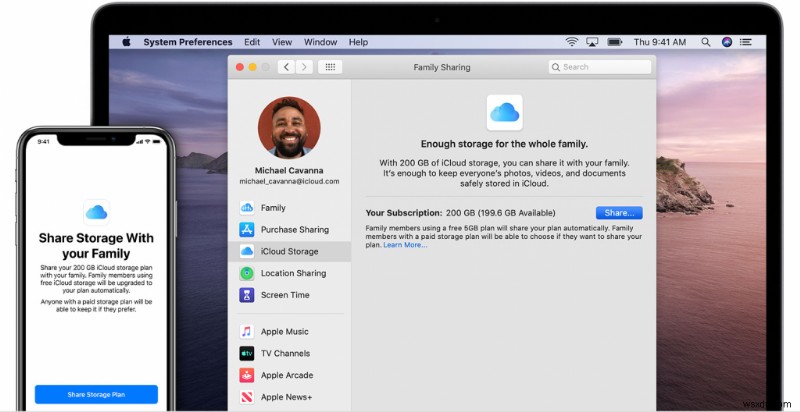Screen dimensions: 800x412
Task: Click the forward navigation arrow
Action: pyautogui.click(x=302, y=67)
